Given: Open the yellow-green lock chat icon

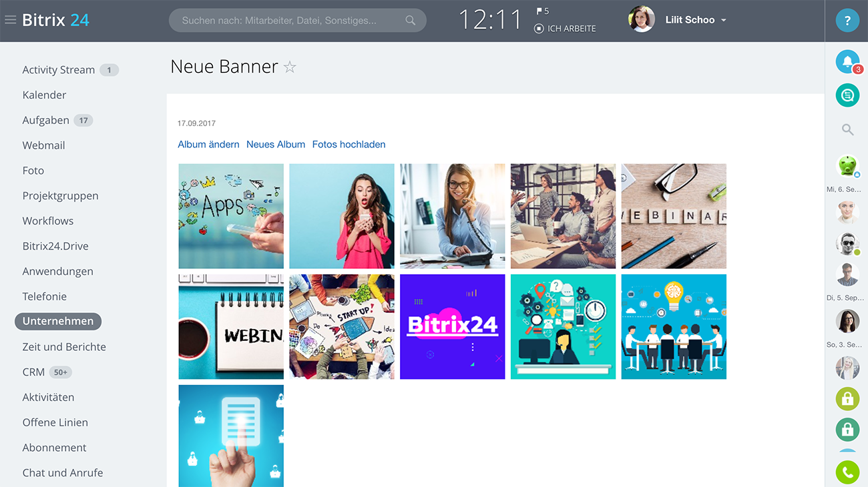Looking at the screenshot, I should click(x=847, y=399).
